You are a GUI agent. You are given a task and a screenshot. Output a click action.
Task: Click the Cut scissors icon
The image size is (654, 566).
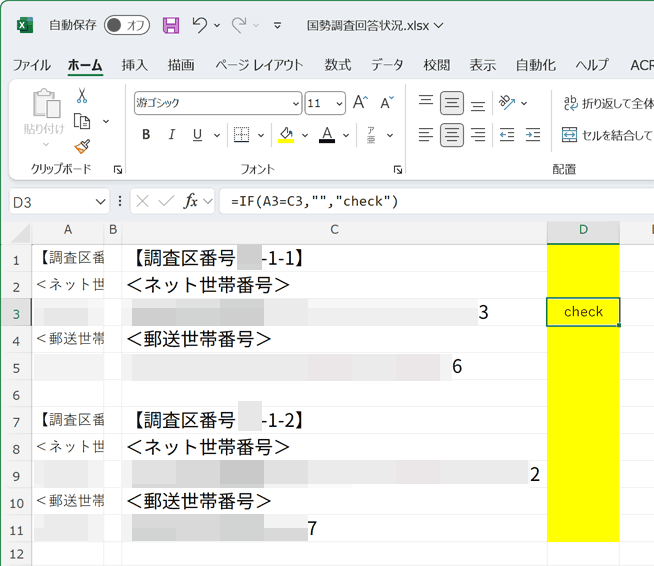[x=82, y=96]
